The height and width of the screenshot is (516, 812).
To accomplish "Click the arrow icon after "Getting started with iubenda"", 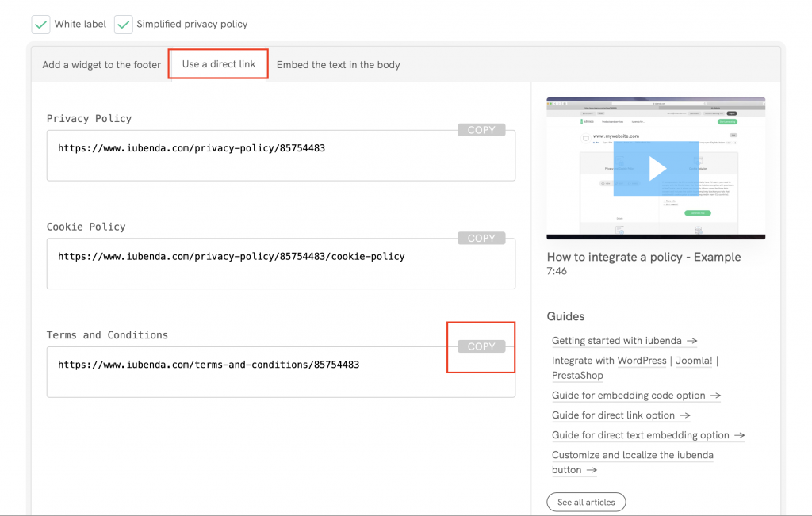I will [x=693, y=341].
